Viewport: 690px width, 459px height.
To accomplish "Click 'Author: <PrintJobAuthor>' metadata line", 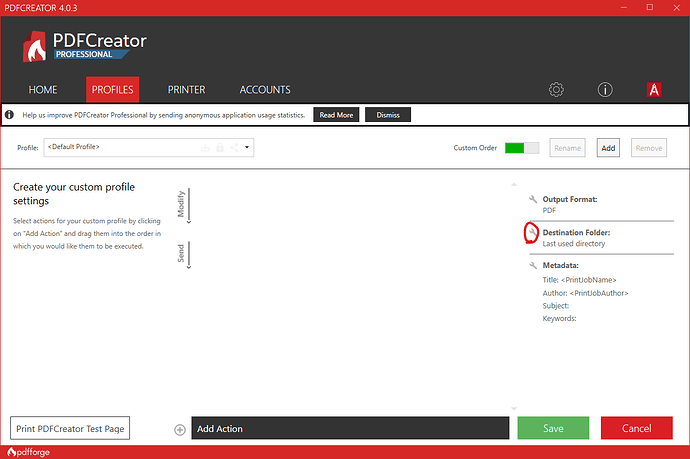I will (585, 293).
